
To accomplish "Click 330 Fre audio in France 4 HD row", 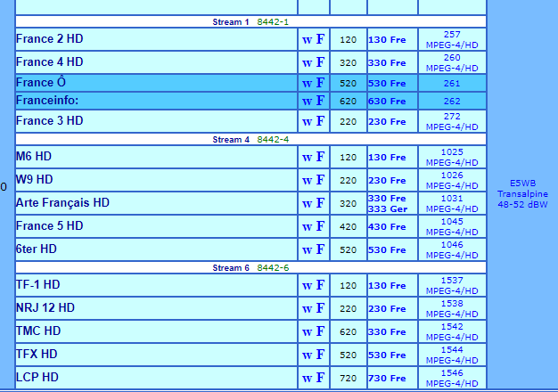I will click(387, 62).
